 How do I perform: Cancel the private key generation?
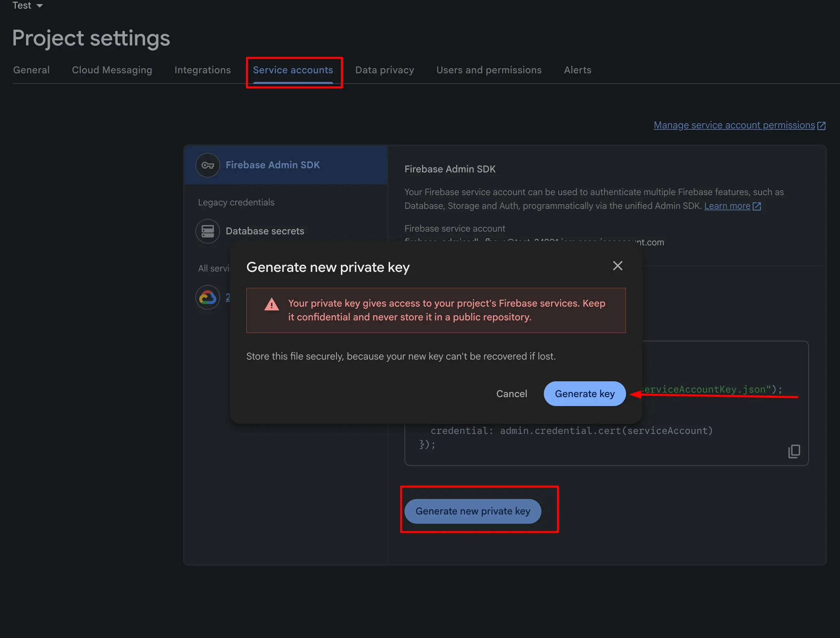[511, 394]
